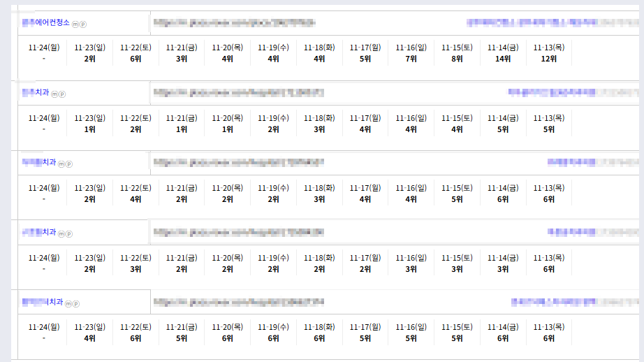Screen dimensions: 644x362
Task: Click the "p" icon in the bottom 치과 row
Action: 76,303
